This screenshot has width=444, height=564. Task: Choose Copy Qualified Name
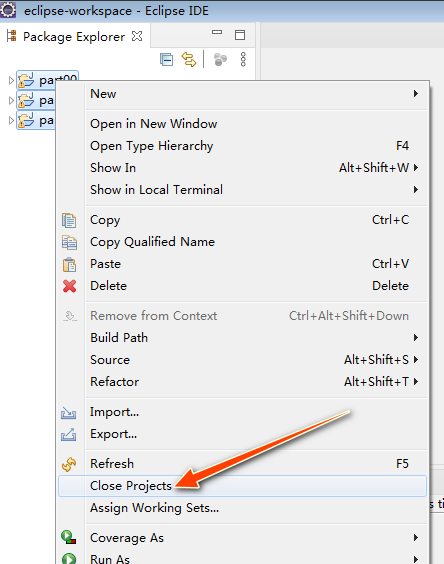coord(243,242)
